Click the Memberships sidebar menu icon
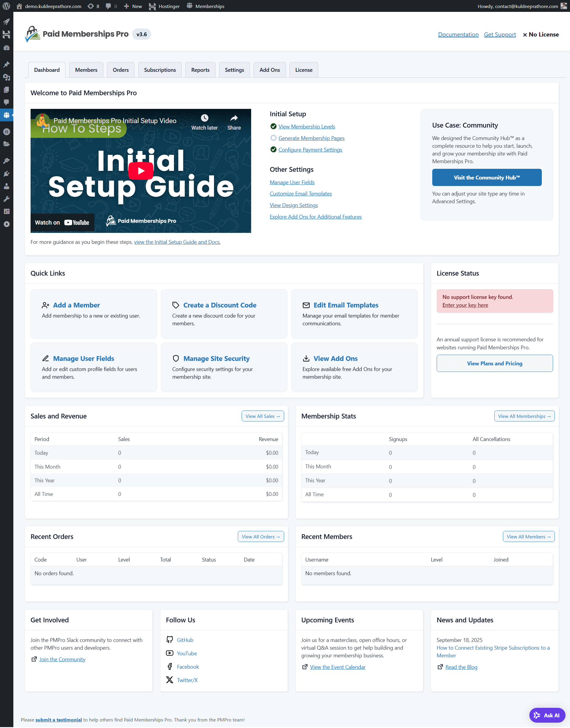570x728 pixels. pos(6,115)
